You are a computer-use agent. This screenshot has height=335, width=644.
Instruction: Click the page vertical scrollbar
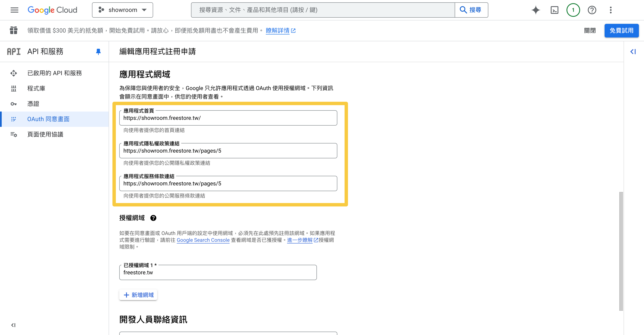(x=621, y=251)
